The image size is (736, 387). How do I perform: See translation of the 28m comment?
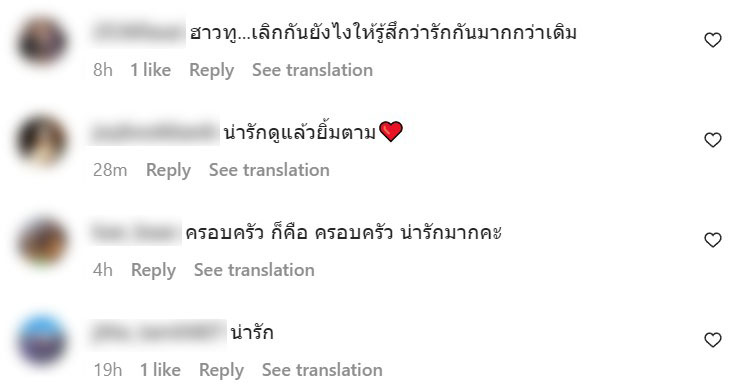point(269,170)
